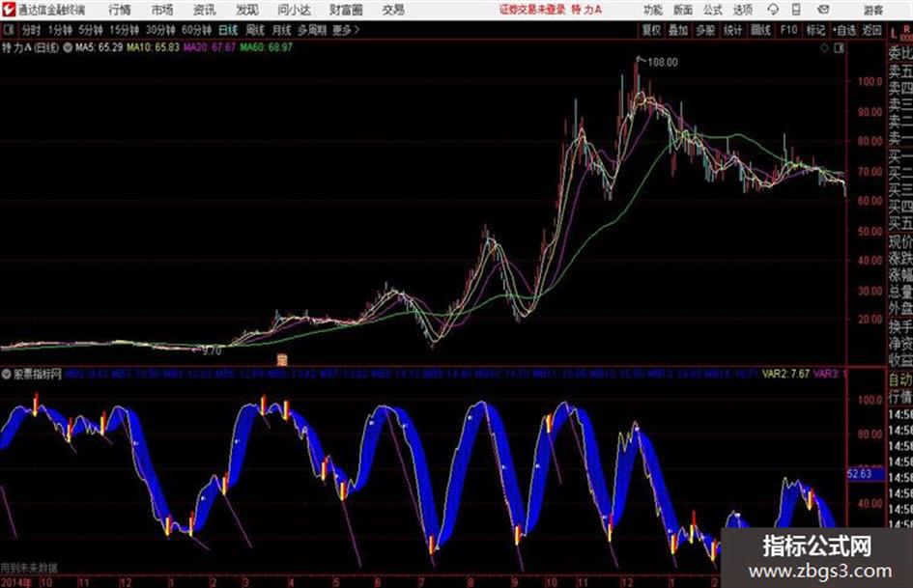Add stock via the +自选 button
The image size is (913, 588).
click(844, 30)
